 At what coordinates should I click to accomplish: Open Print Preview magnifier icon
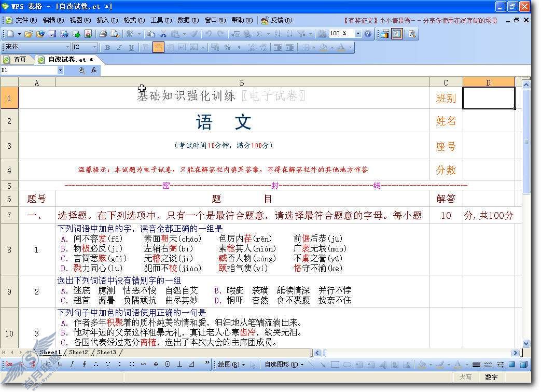click(x=115, y=34)
